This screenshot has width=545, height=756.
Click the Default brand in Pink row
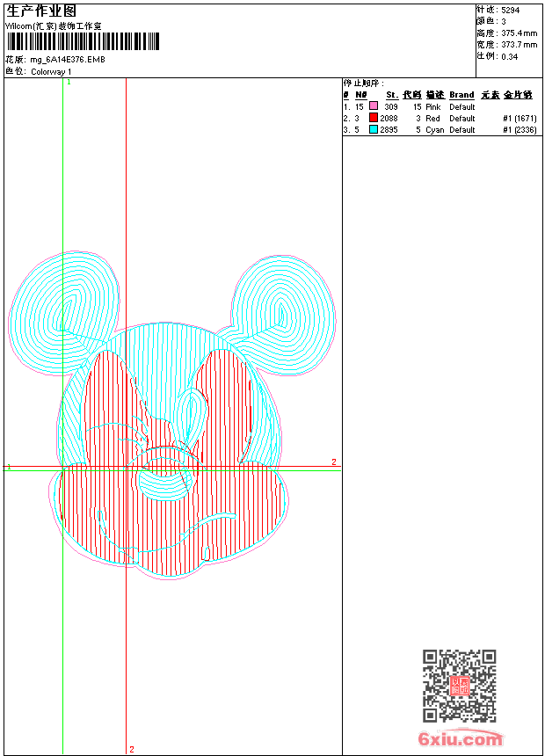coord(462,107)
